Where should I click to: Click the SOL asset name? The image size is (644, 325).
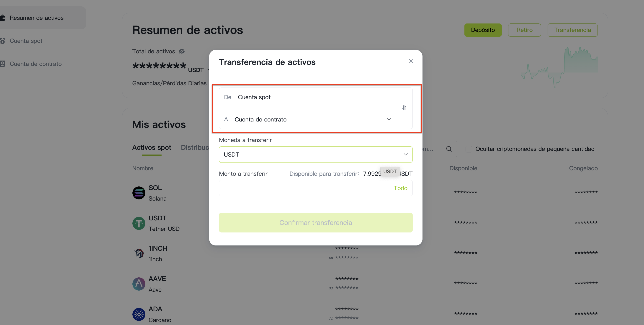click(x=155, y=188)
